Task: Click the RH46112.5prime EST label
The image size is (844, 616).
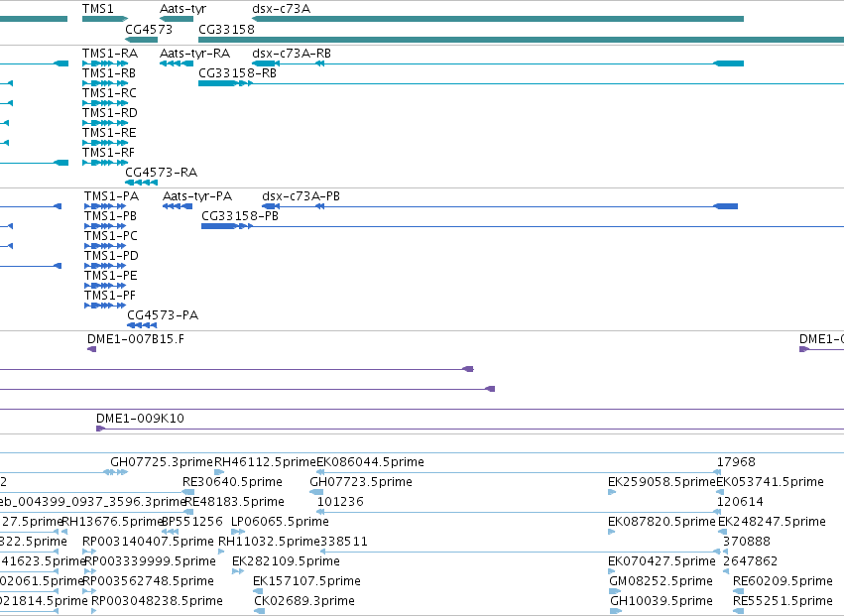Action: (x=265, y=462)
